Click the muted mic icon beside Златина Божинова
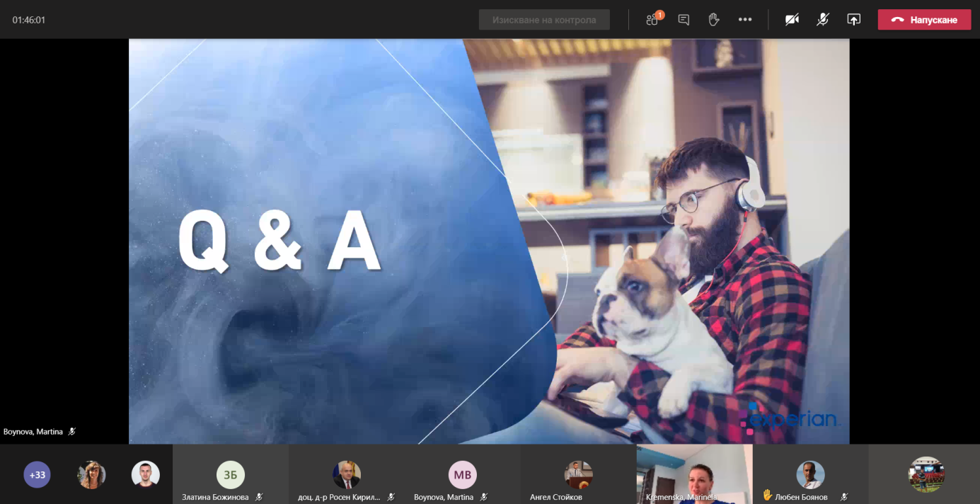 (x=259, y=497)
